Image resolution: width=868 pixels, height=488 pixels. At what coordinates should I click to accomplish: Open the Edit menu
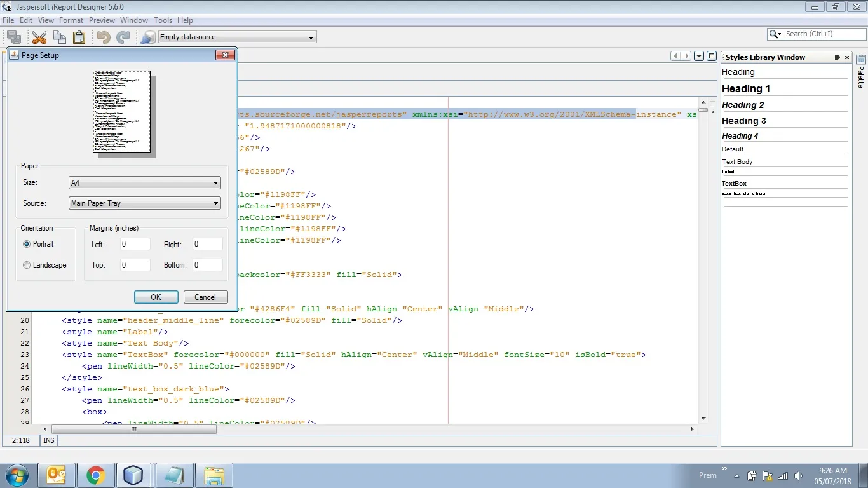tap(26, 20)
